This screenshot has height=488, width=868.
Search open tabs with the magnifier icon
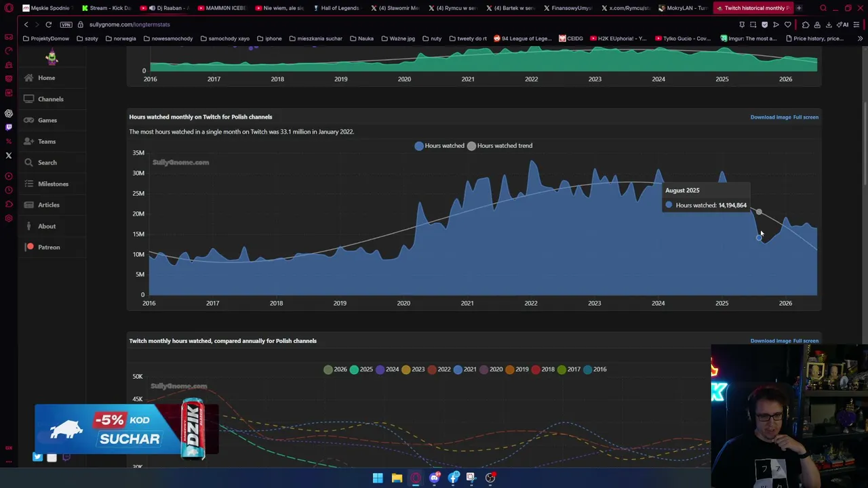[823, 8]
